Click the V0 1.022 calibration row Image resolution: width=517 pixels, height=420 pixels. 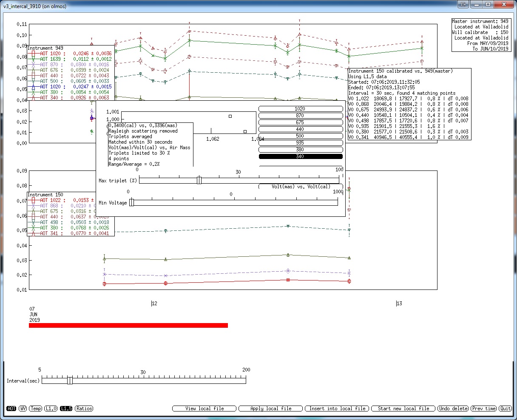click(x=408, y=99)
